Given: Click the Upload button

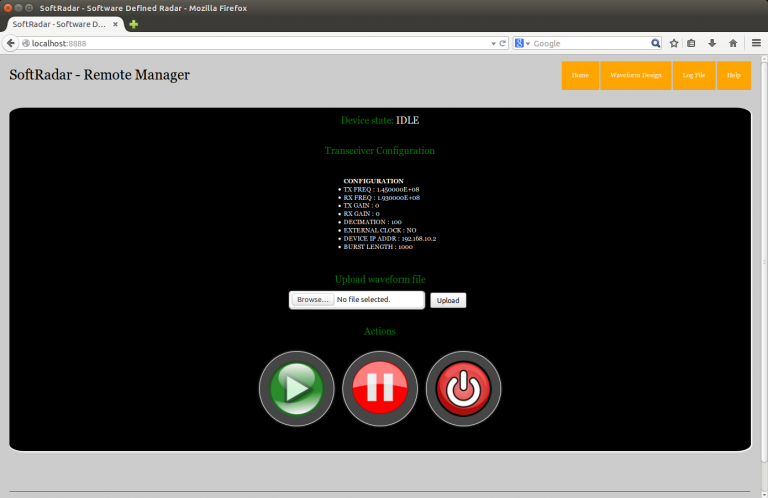Looking at the screenshot, I should (448, 300).
